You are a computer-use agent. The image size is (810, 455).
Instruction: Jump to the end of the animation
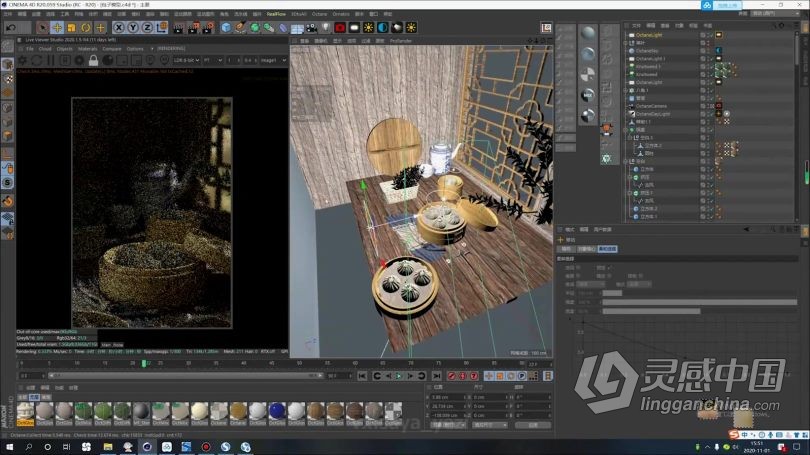coord(437,376)
